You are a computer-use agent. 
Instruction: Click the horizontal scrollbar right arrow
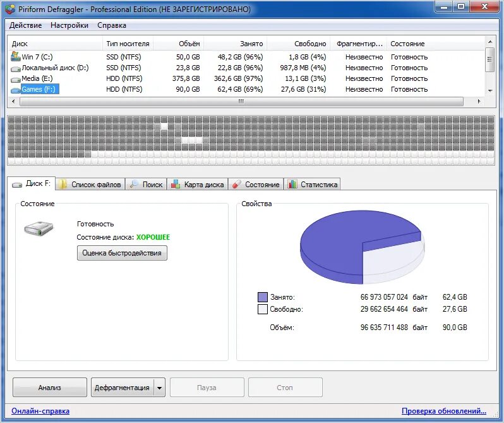[x=479, y=102]
